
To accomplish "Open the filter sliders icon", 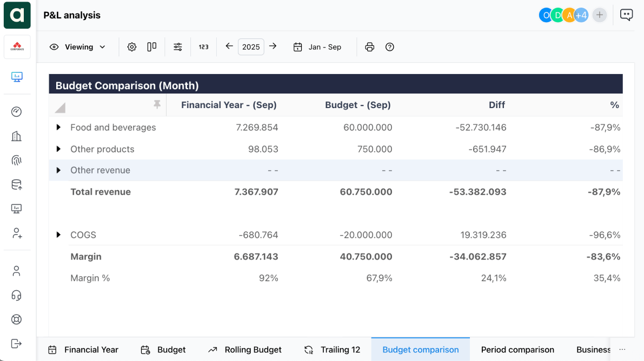I will coord(178,47).
